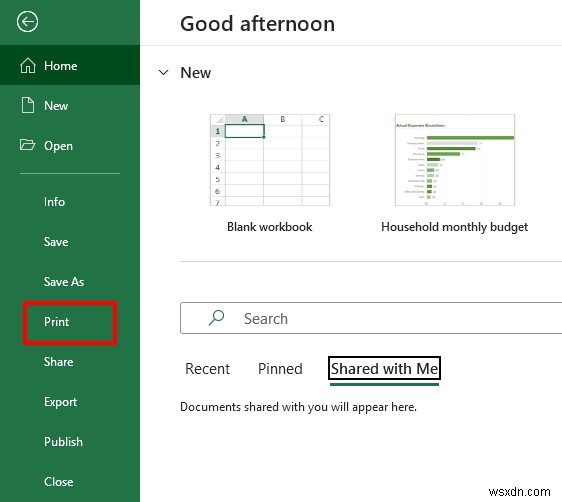
Task: Select Publish in the sidebar
Action: pos(63,442)
